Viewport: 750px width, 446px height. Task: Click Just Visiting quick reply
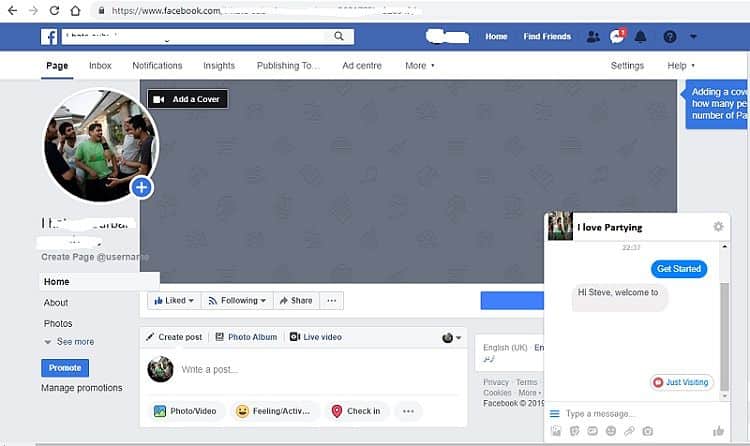682,382
